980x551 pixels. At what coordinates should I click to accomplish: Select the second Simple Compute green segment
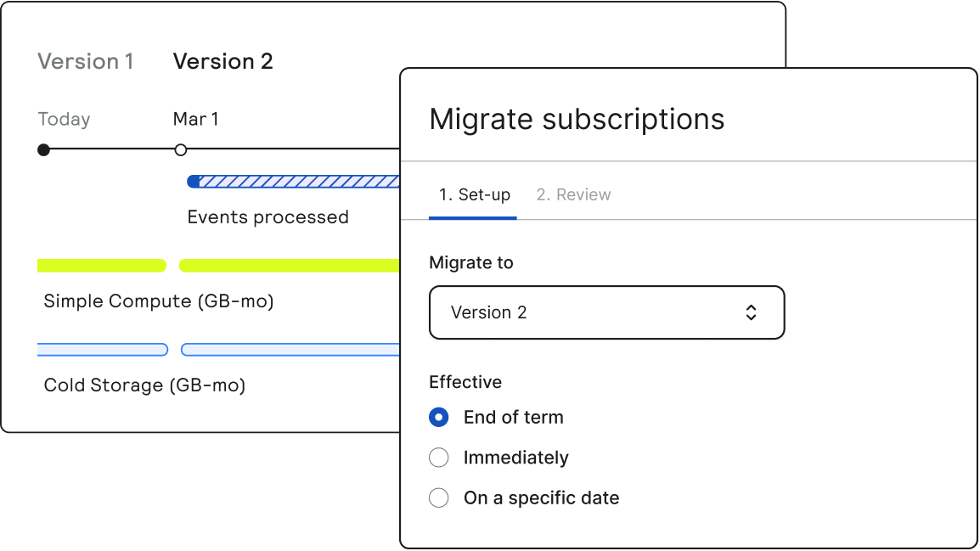tap(289, 266)
